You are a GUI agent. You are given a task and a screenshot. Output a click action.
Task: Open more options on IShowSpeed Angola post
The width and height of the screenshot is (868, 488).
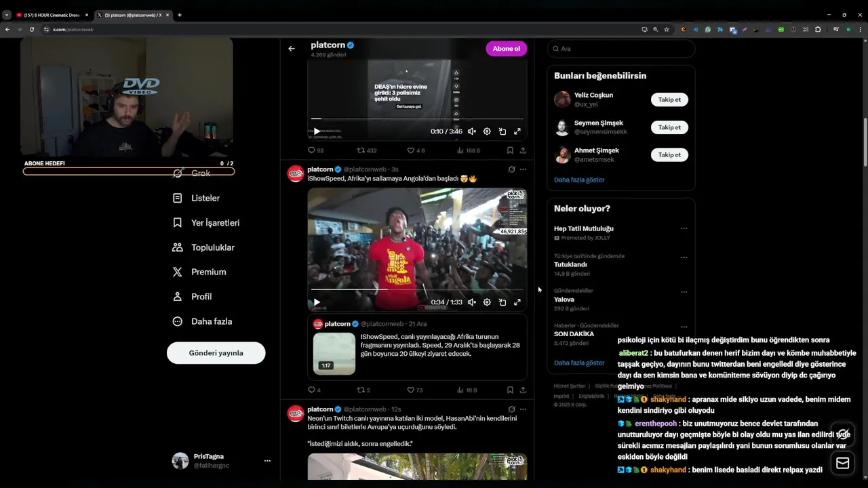pyautogui.click(x=523, y=169)
